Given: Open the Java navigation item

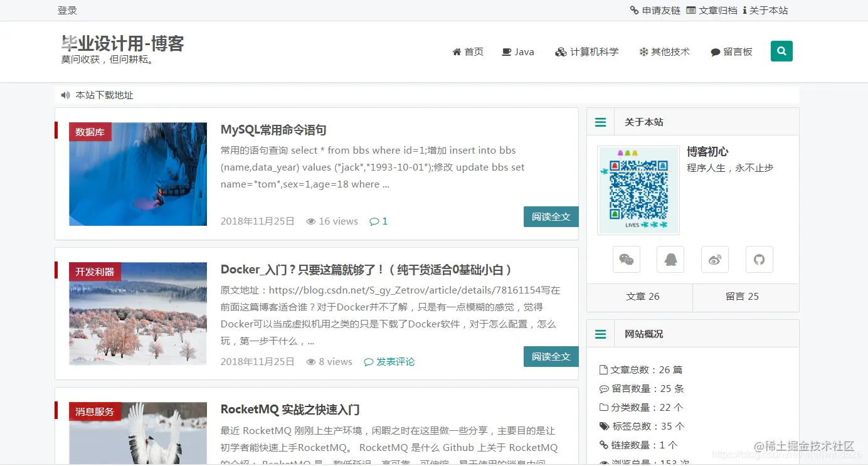Looking at the screenshot, I should click(x=518, y=52).
